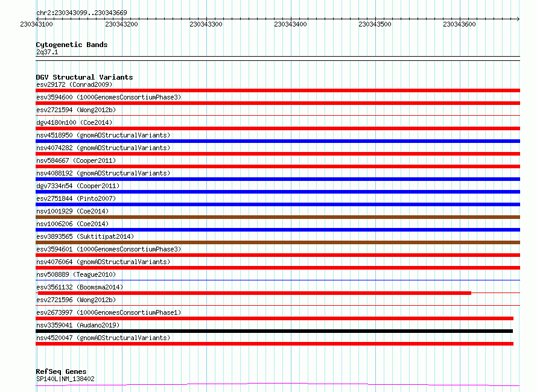Click blue bar under nsv1006206 (Coe2014)
The image size is (537, 392).
[x=278, y=230]
